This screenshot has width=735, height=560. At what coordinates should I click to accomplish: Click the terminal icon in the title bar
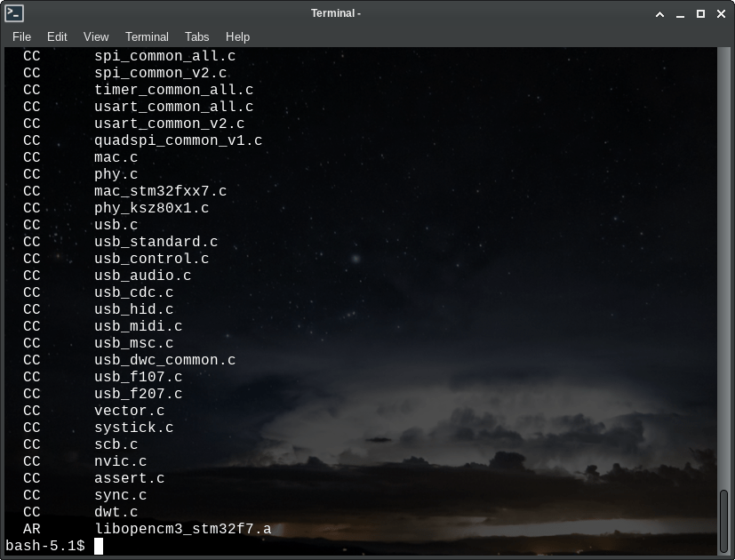coord(14,13)
